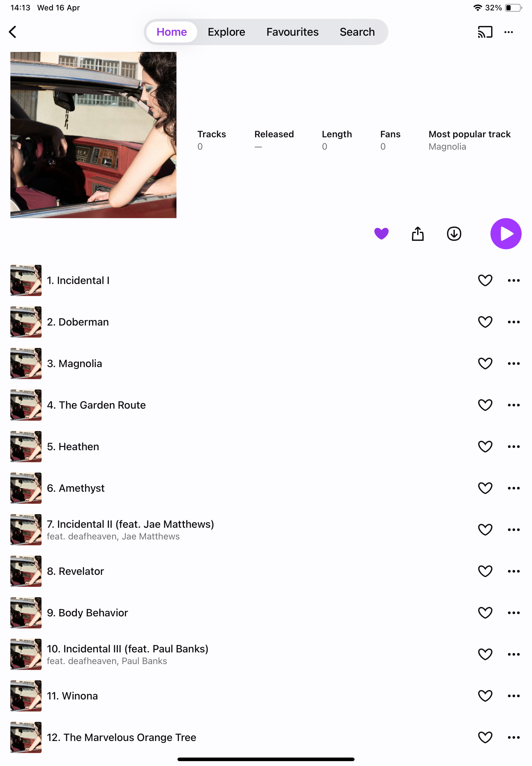Tap thumbnail of Body Behavior track
Image resolution: width=532 pixels, height=766 pixels.
tap(26, 612)
